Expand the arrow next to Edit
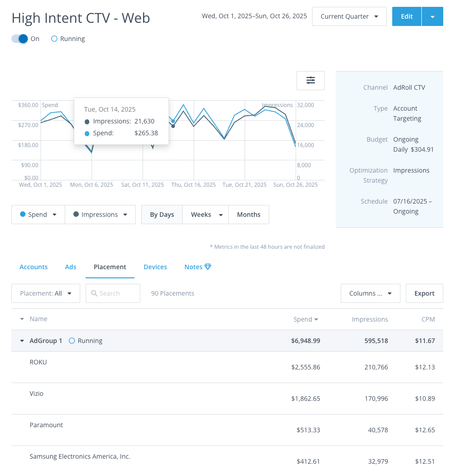Viewport: 456px width, 476px height. [x=432, y=16]
